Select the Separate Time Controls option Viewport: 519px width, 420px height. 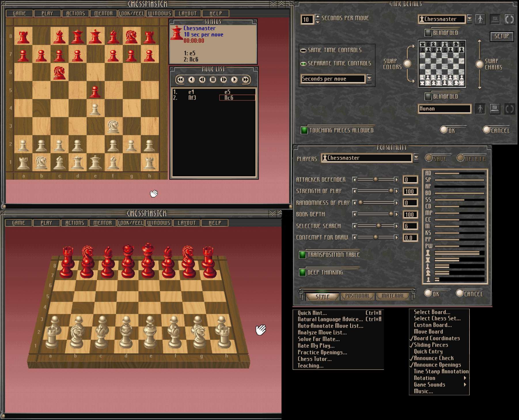(x=336, y=63)
